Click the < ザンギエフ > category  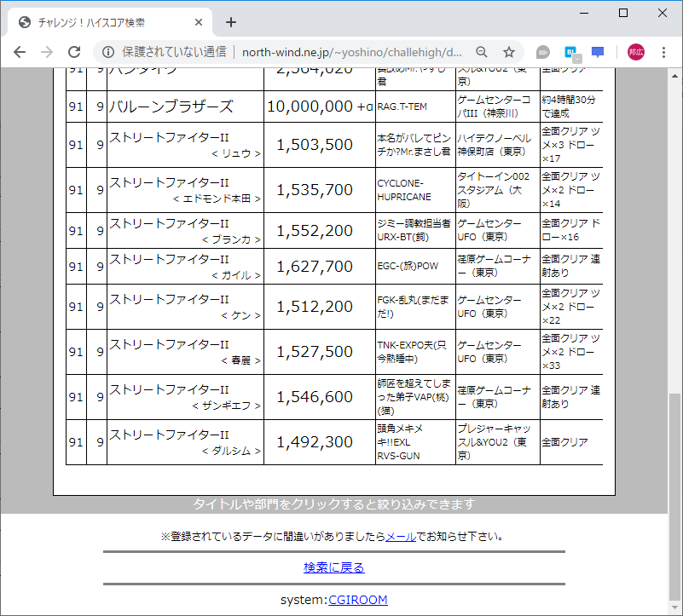pos(227,406)
